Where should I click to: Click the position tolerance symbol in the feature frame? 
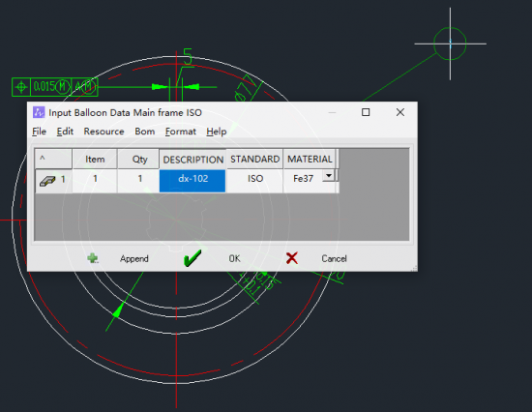pos(21,87)
